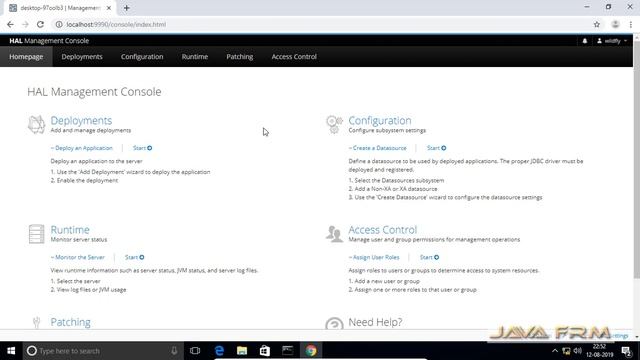Collapse the Monitor the Server expander
The width and height of the screenshot is (640, 360).
pos(78,257)
